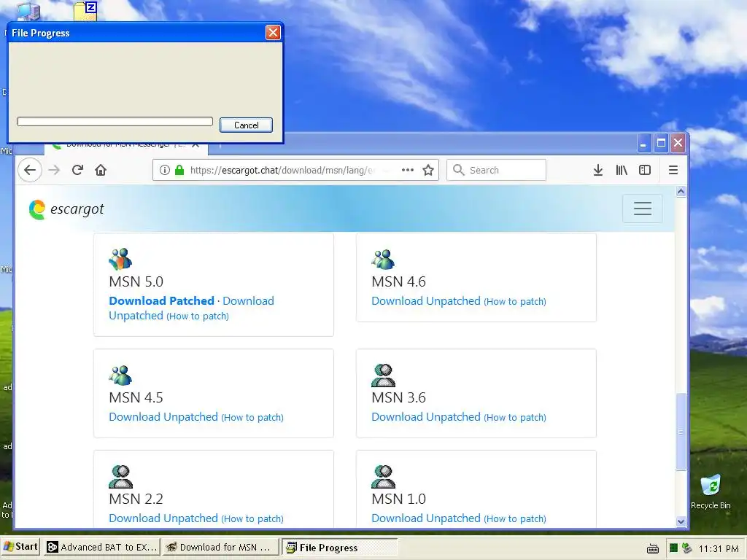Image resolution: width=747 pixels, height=560 pixels.
Task: Reload the escargot page
Action: (77, 170)
